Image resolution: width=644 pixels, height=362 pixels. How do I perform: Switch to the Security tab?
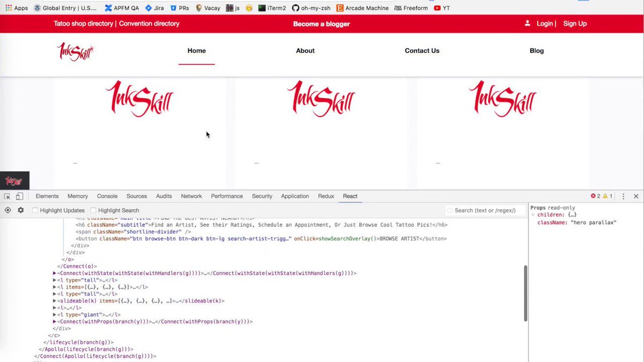point(262,196)
